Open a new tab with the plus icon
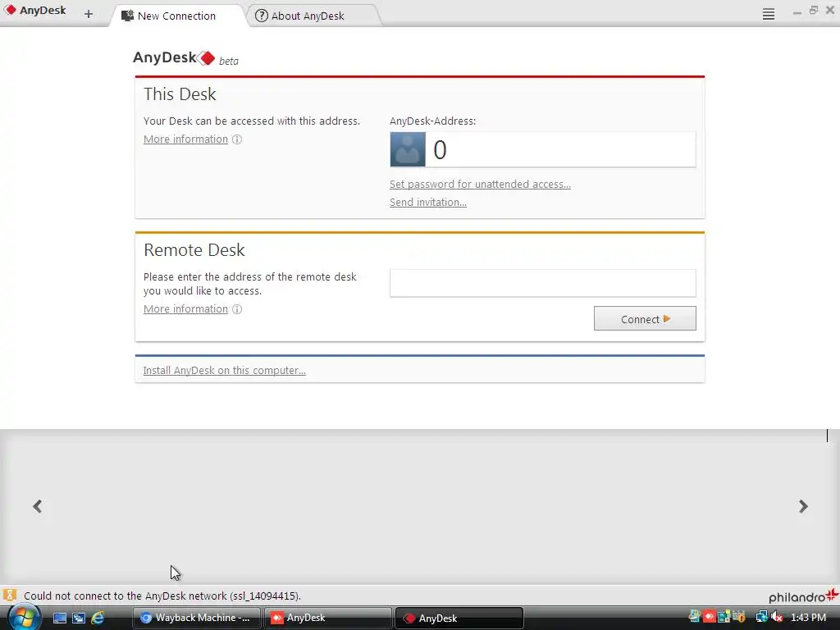Viewport: 840px width, 630px height. click(x=89, y=15)
